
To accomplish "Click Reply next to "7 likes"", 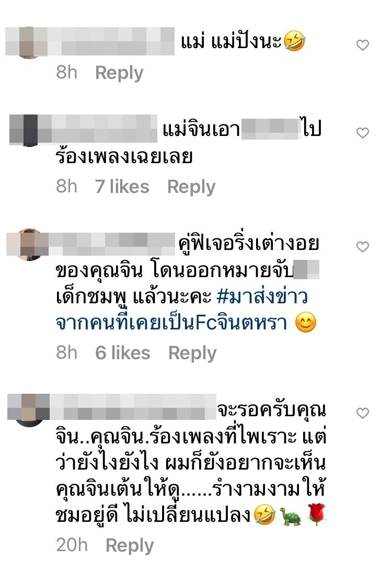I will 191,187.
